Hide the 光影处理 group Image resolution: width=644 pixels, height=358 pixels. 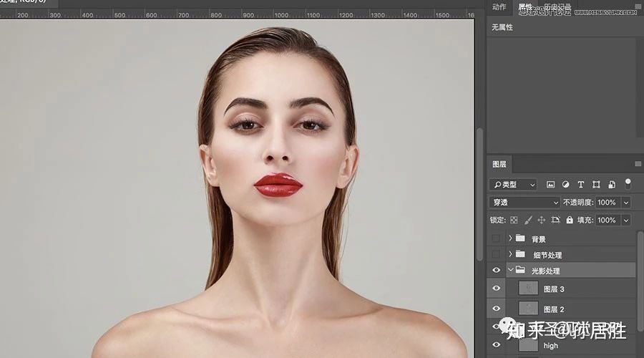tap(496, 271)
